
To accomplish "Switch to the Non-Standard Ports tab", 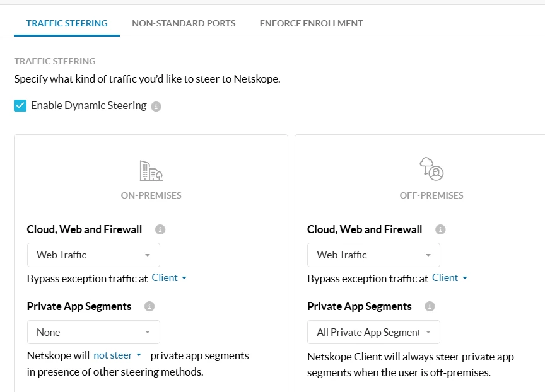I will pos(184,23).
